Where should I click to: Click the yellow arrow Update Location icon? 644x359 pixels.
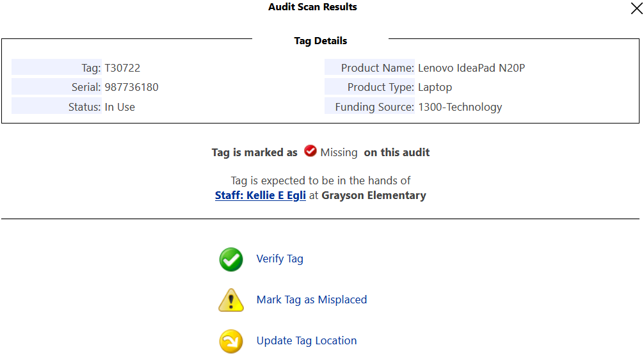[231, 341]
